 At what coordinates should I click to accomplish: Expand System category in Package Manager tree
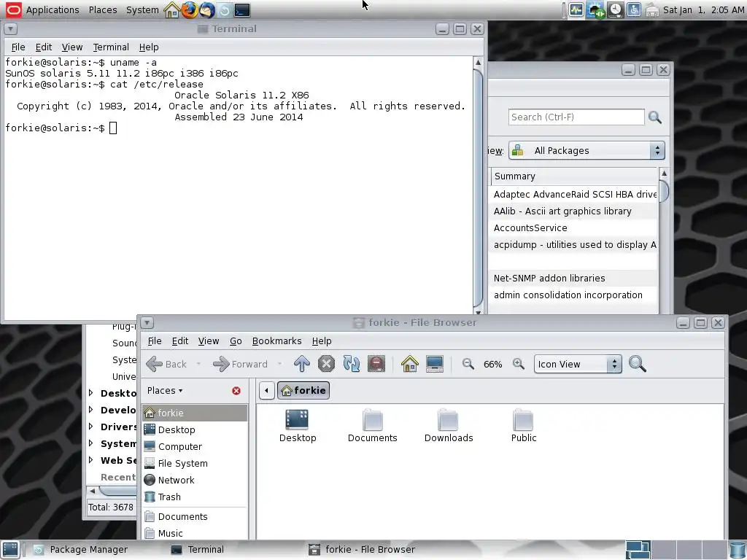(91, 443)
